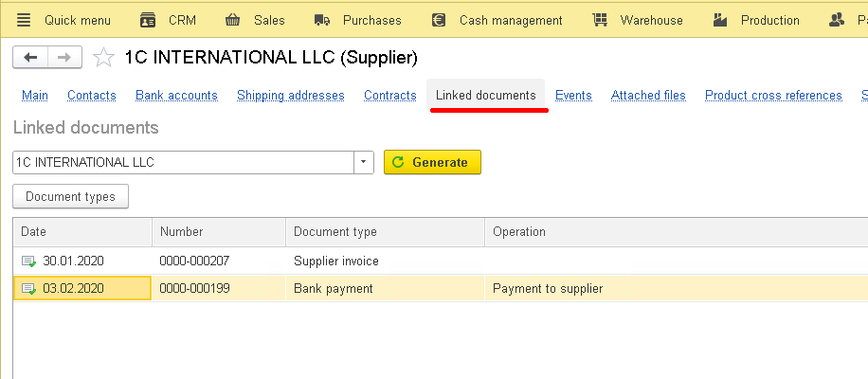
Task: Open the Quick menu hamburger icon
Action: click(24, 20)
